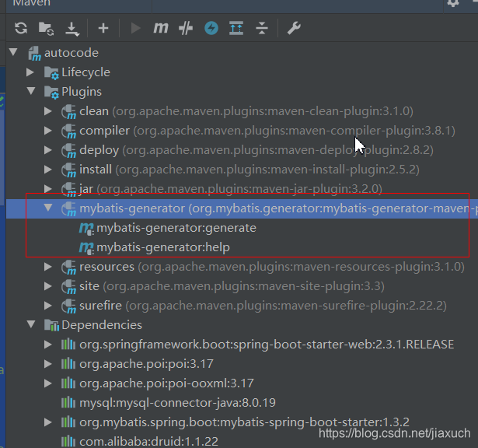Expand the deploy plugin node
The width and height of the screenshot is (478, 448).
pyautogui.click(x=48, y=150)
